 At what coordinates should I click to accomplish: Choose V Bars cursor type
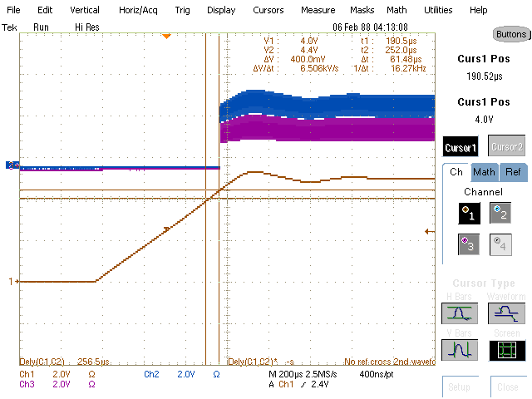(x=460, y=350)
